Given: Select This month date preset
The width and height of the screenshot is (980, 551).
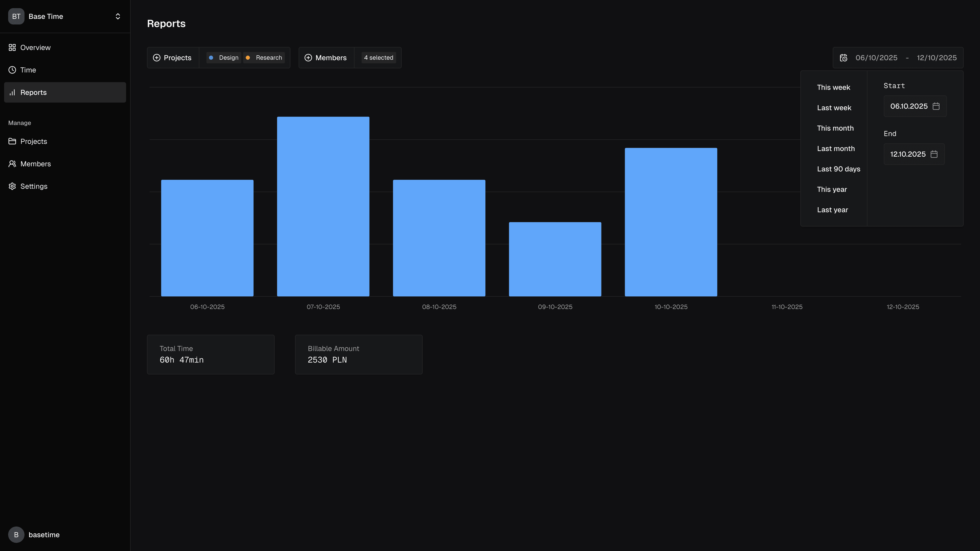Looking at the screenshot, I should tap(835, 129).
